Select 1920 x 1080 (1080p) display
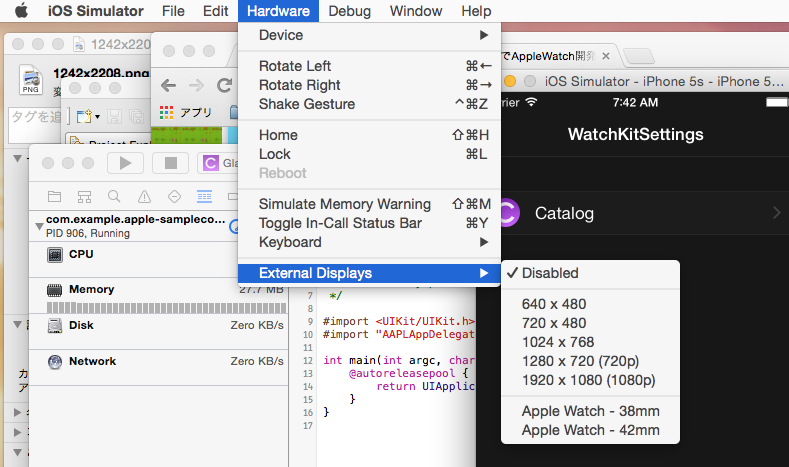Screen dimensions: 789x467 tap(590, 380)
